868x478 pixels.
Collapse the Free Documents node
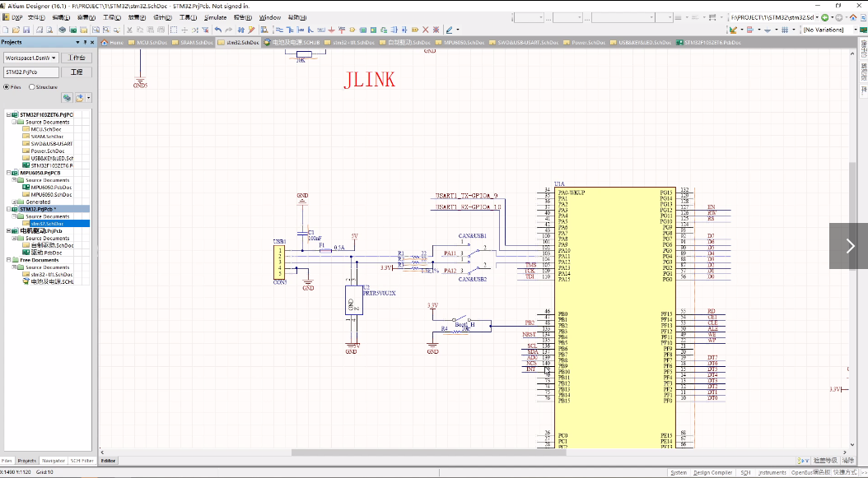8,260
